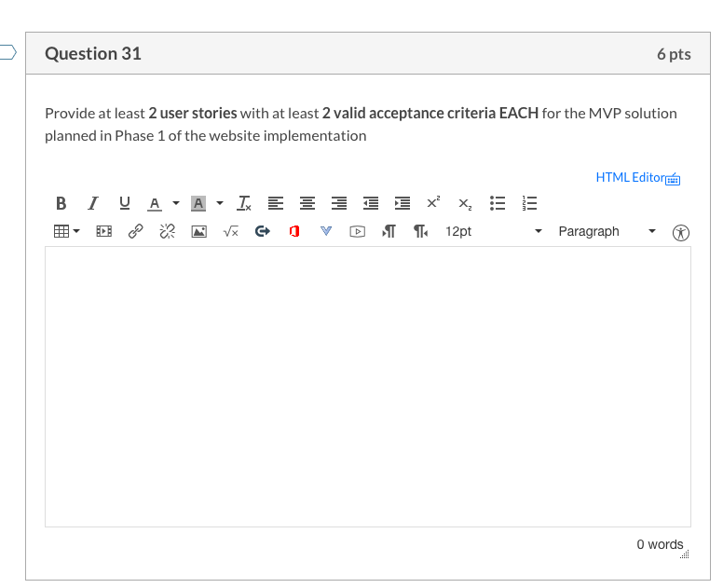Insert a numbered list
Screen dimensions: 723x588
529,203
